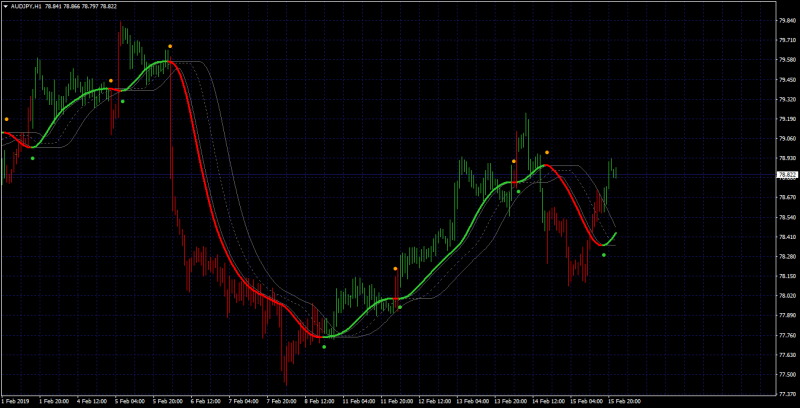Viewport: 800px width, 408px height.
Task: Click the 11 Feb 20:00 time label
Action: point(397,401)
